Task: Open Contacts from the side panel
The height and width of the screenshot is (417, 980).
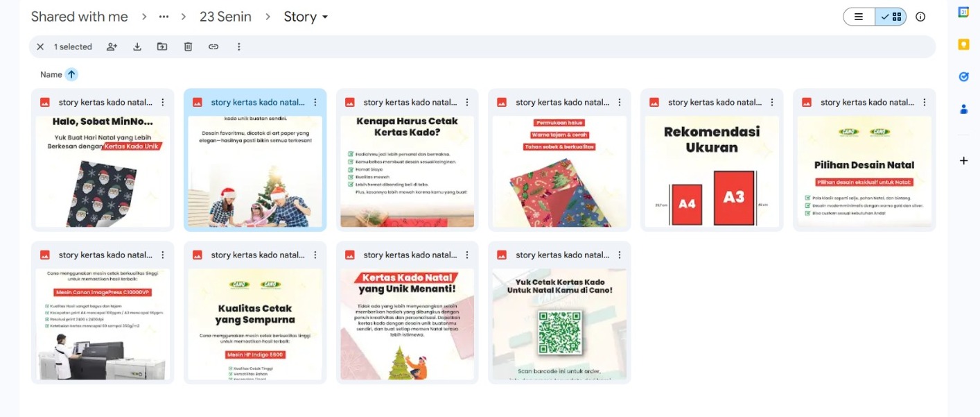Action: pyautogui.click(x=963, y=109)
